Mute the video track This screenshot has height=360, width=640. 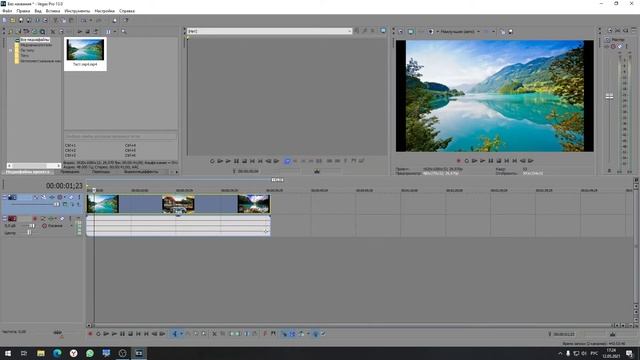click(71, 198)
